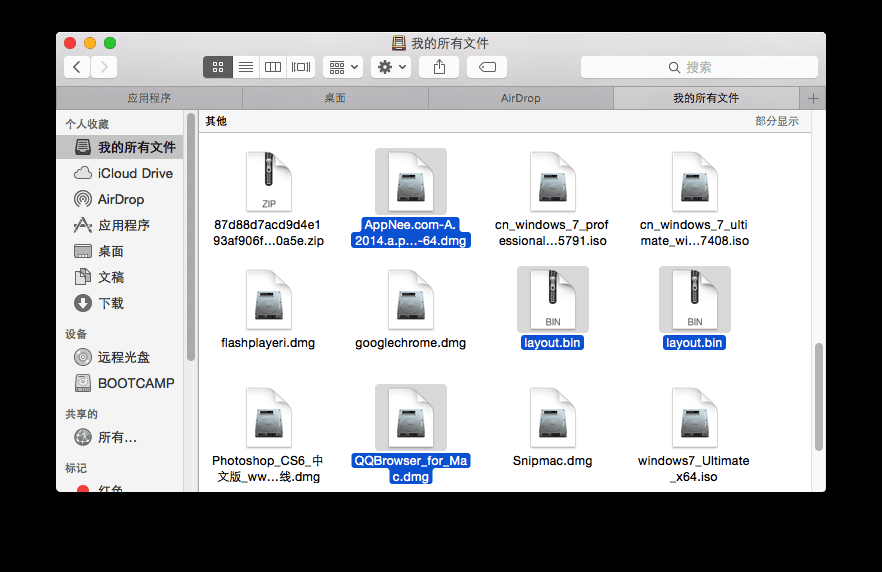Open the gear action menu

(x=392, y=67)
